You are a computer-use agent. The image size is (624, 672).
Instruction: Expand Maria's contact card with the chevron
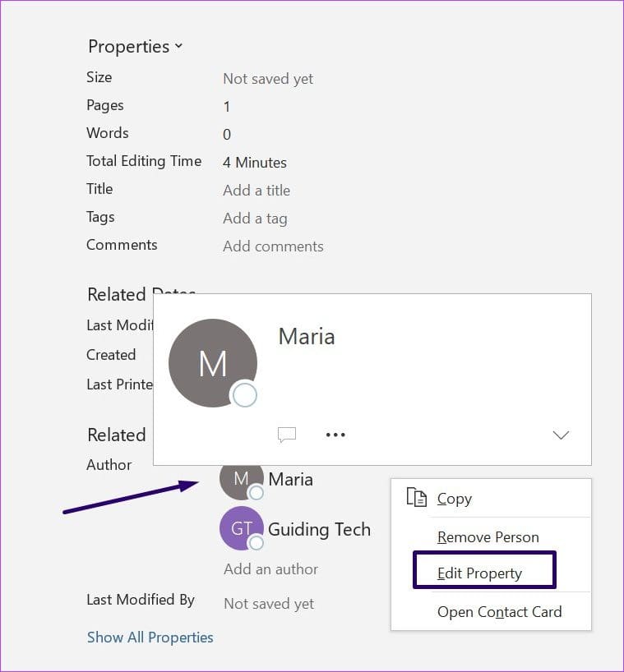[x=561, y=435]
